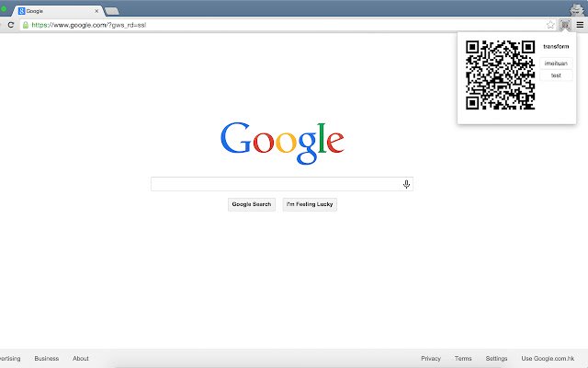Image resolution: width=588 pixels, height=368 pixels.
Task: Click the Google Search button
Action: [x=251, y=204]
